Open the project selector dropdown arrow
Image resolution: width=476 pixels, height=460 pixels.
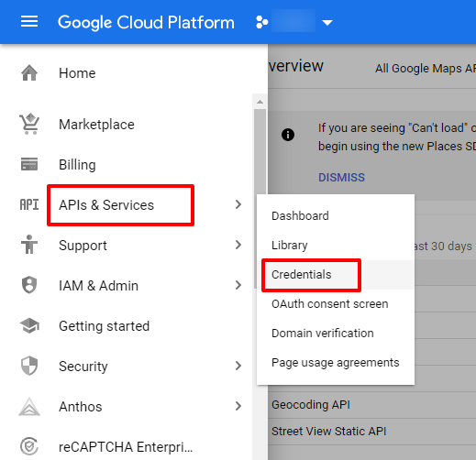327,23
